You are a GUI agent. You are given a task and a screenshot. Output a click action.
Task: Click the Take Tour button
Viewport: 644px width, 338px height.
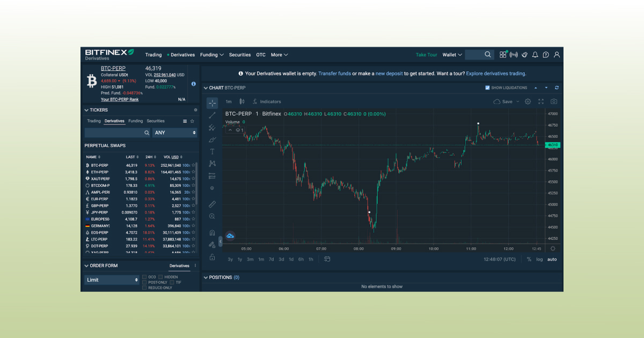(x=426, y=55)
